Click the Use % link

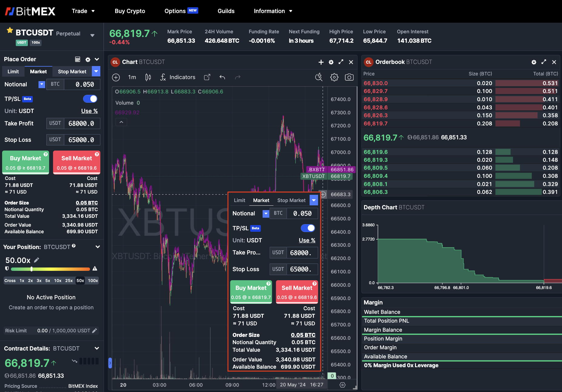[89, 111]
